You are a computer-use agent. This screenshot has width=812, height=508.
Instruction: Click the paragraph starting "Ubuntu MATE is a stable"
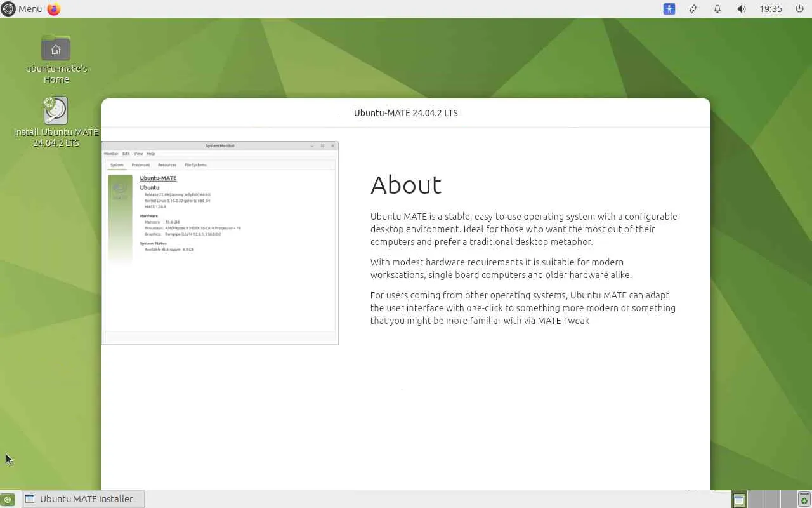tap(524, 229)
